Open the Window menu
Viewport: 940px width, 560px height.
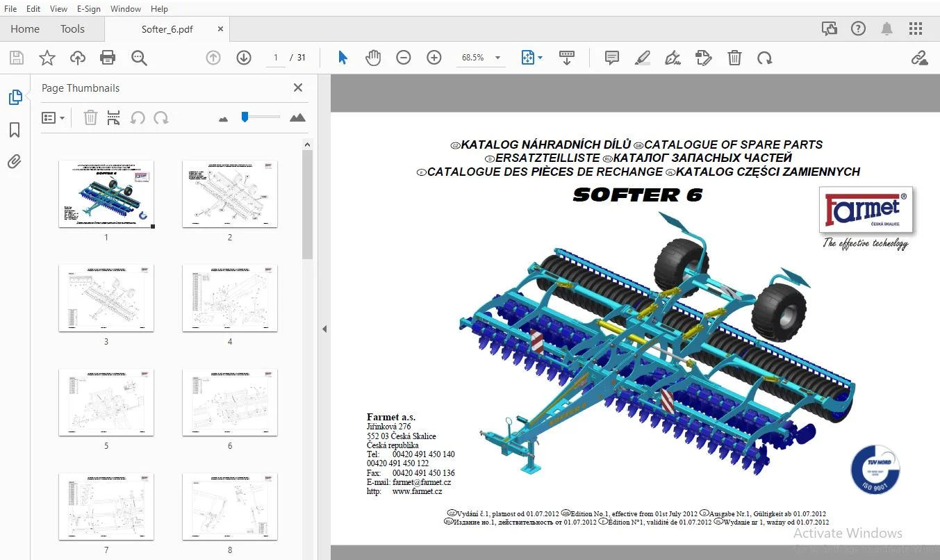click(x=126, y=9)
